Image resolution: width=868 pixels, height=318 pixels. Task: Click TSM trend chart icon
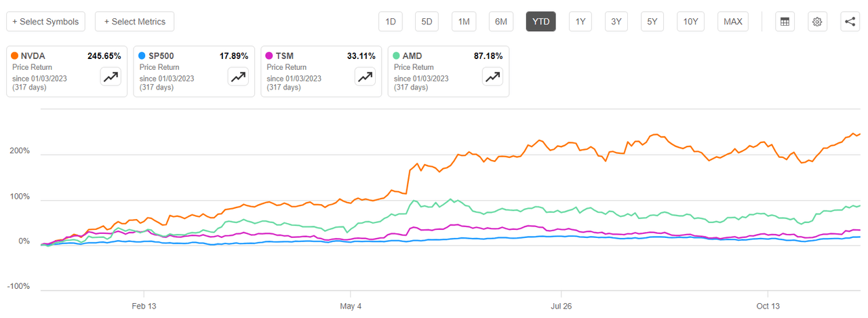[x=366, y=77]
